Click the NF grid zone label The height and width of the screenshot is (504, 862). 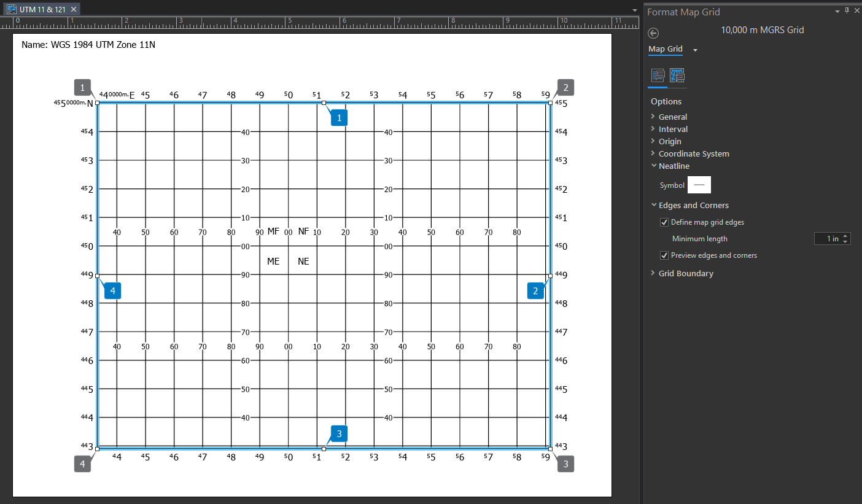point(303,231)
